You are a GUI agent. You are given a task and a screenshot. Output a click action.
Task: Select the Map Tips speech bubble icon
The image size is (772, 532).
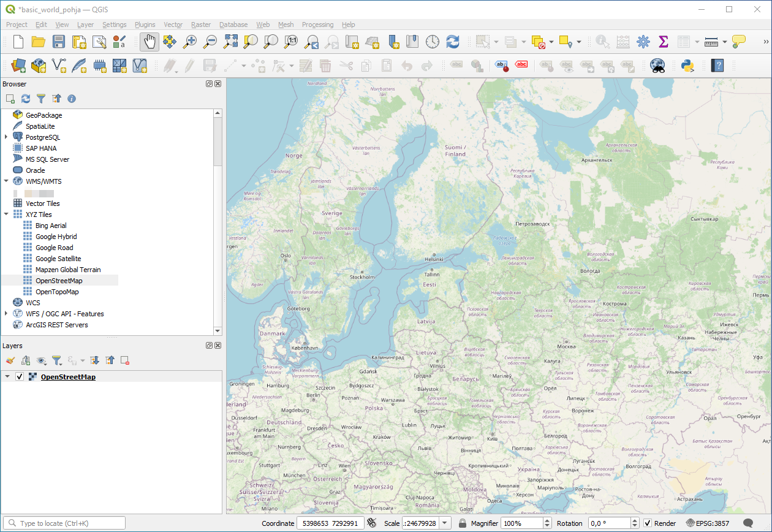coord(739,42)
